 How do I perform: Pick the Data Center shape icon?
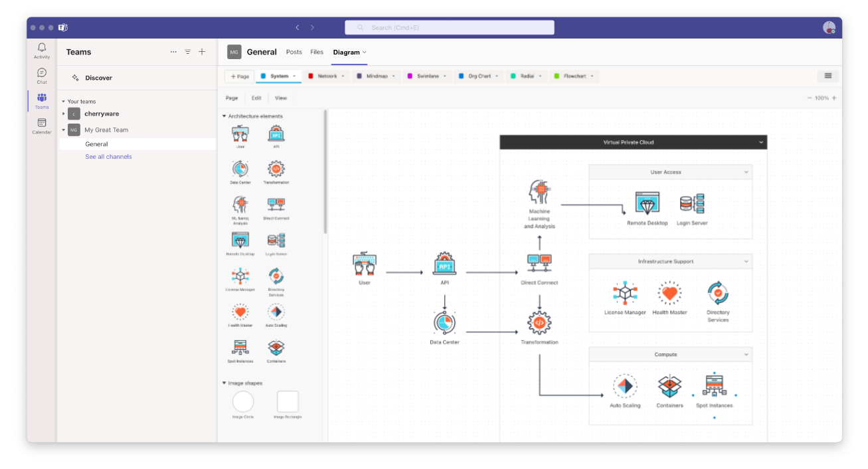coord(240,170)
